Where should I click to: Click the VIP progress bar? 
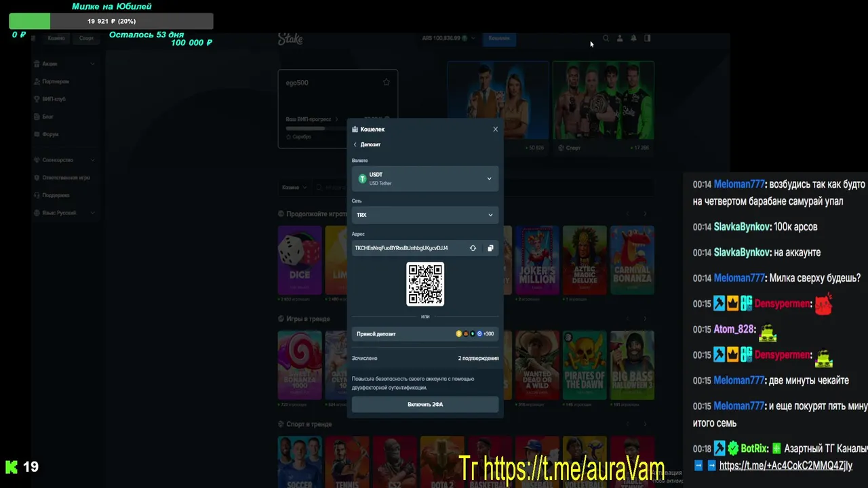coord(315,128)
